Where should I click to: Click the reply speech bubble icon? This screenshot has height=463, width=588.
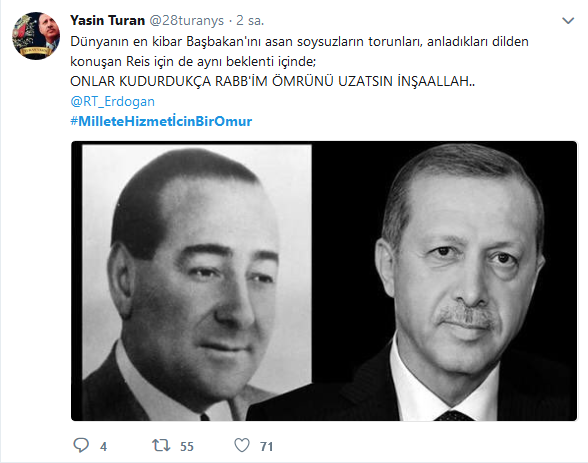pyautogui.click(x=81, y=445)
